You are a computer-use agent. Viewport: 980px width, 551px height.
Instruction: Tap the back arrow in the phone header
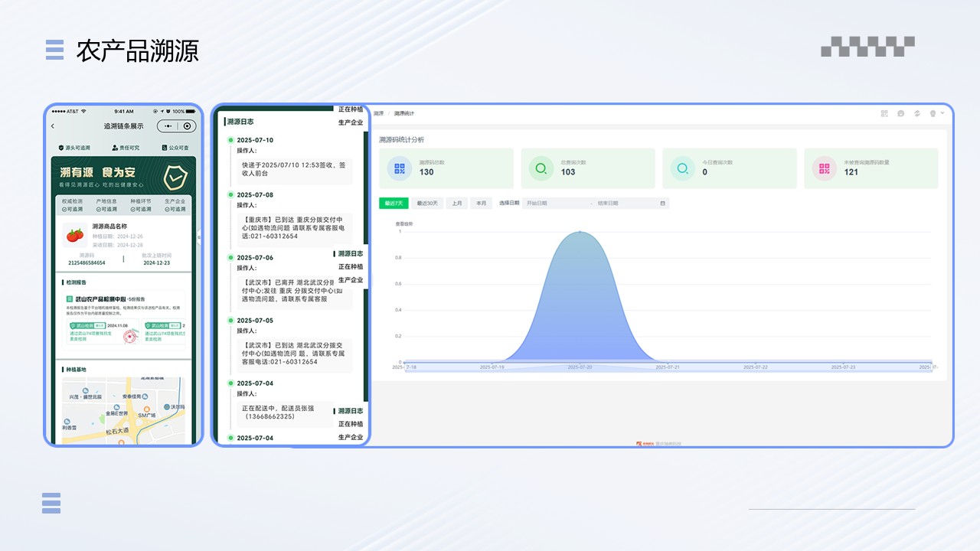pyautogui.click(x=53, y=126)
